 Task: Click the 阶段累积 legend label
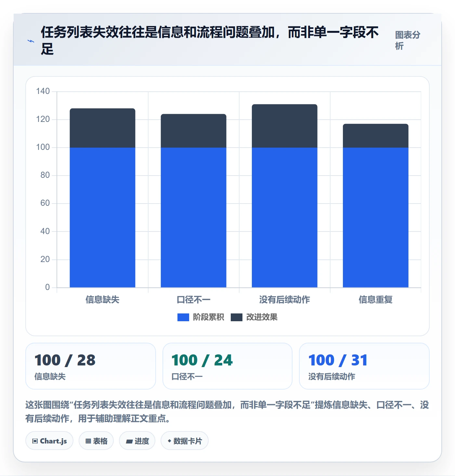[x=208, y=317]
